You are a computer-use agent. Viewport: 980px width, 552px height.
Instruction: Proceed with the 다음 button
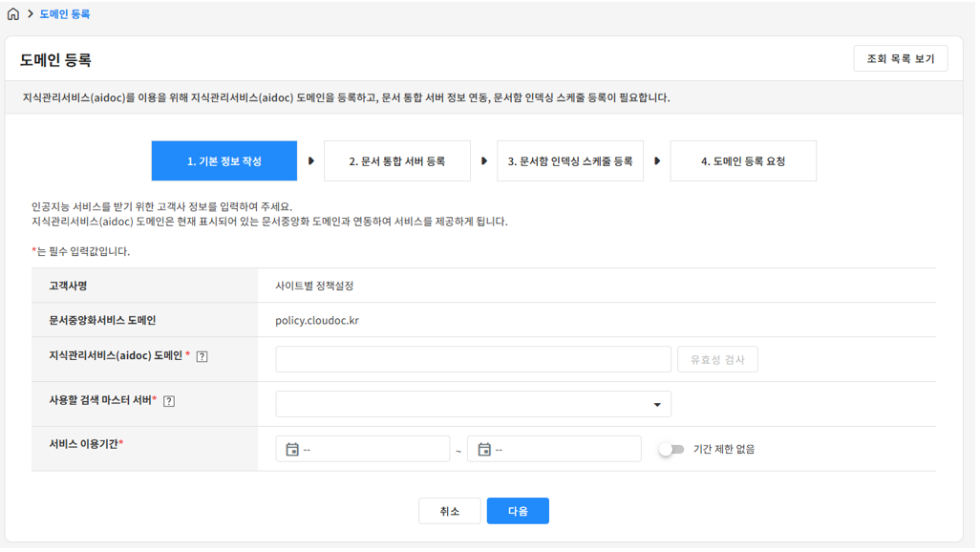(518, 511)
